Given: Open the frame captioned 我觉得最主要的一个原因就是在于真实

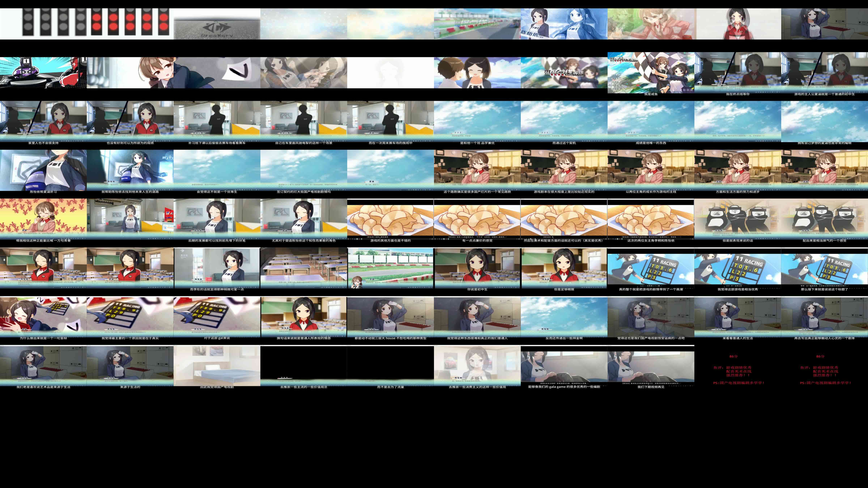Looking at the screenshot, I should click(130, 317).
